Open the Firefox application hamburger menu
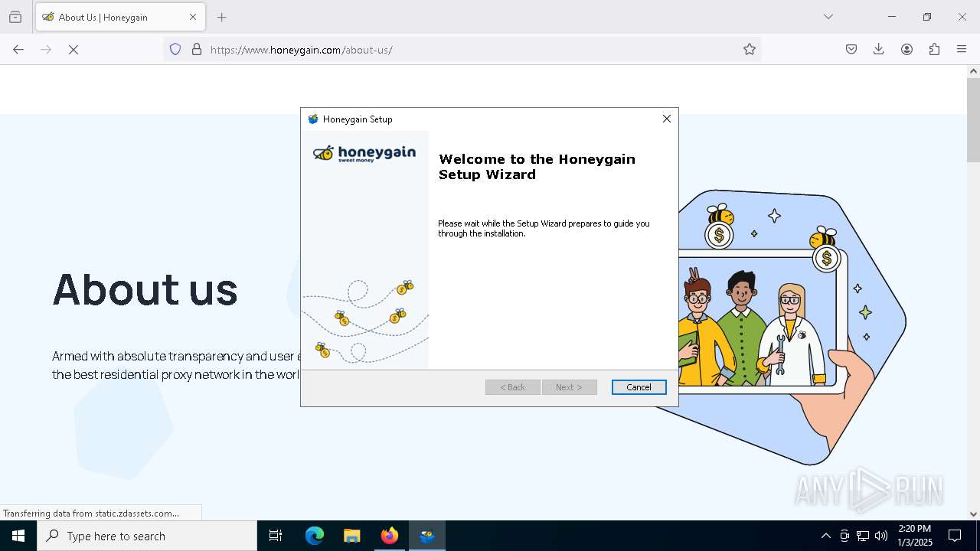Viewport: 980px width, 551px height. 962,50
